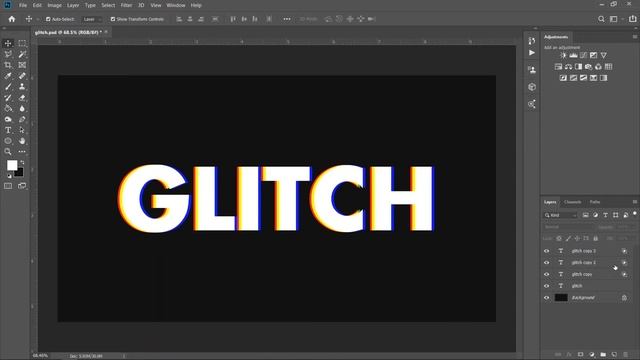Viewport: 640px width, 360px height.
Task: Click the search magnifier icon top right
Action: coord(601,19)
